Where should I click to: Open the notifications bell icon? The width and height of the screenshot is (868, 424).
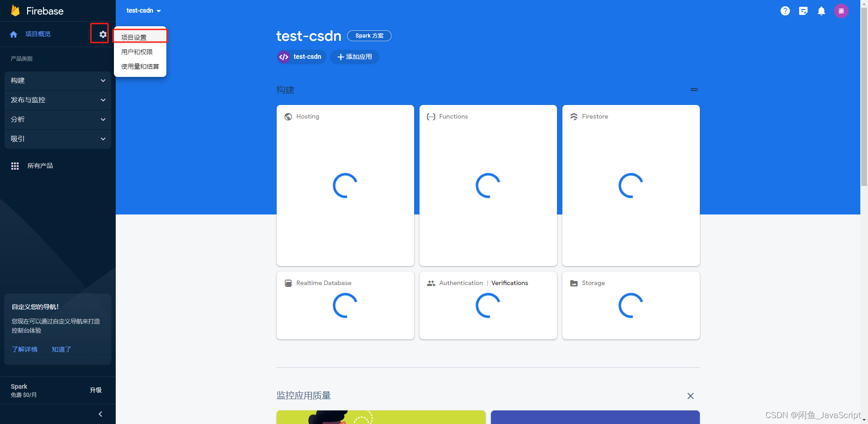(821, 11)
